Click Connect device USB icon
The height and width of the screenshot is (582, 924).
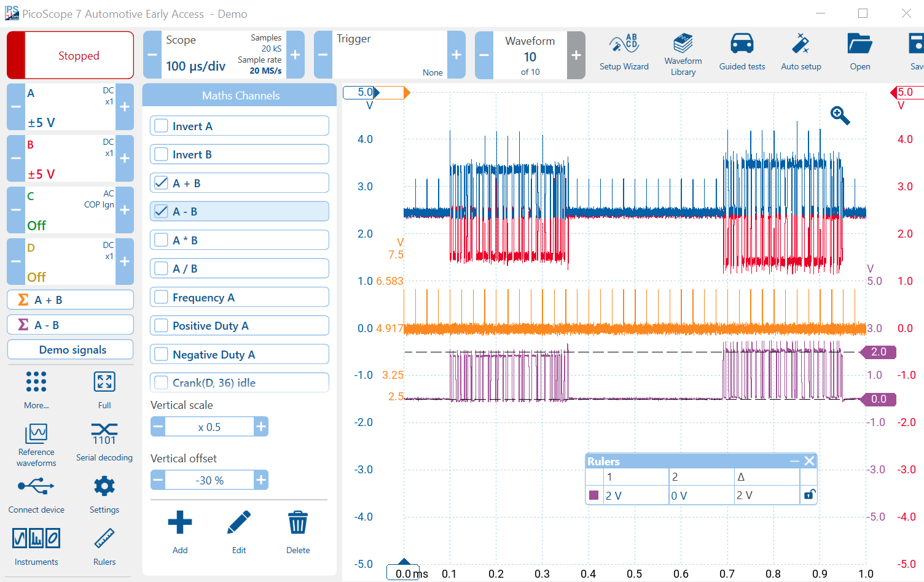[36, 487]
